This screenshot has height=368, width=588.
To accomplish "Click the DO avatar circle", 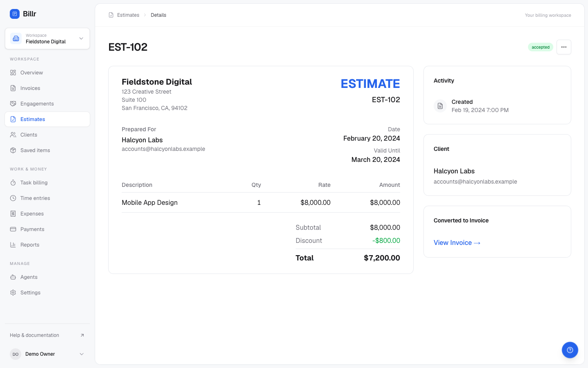I will tap(16, 354).
